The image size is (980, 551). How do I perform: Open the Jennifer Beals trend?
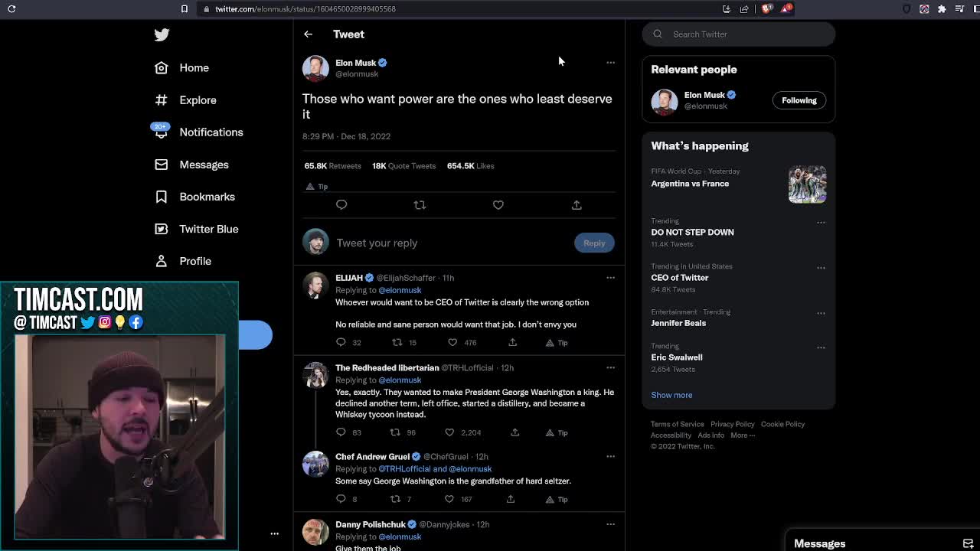pyautogui.click(x=678, y=323)
